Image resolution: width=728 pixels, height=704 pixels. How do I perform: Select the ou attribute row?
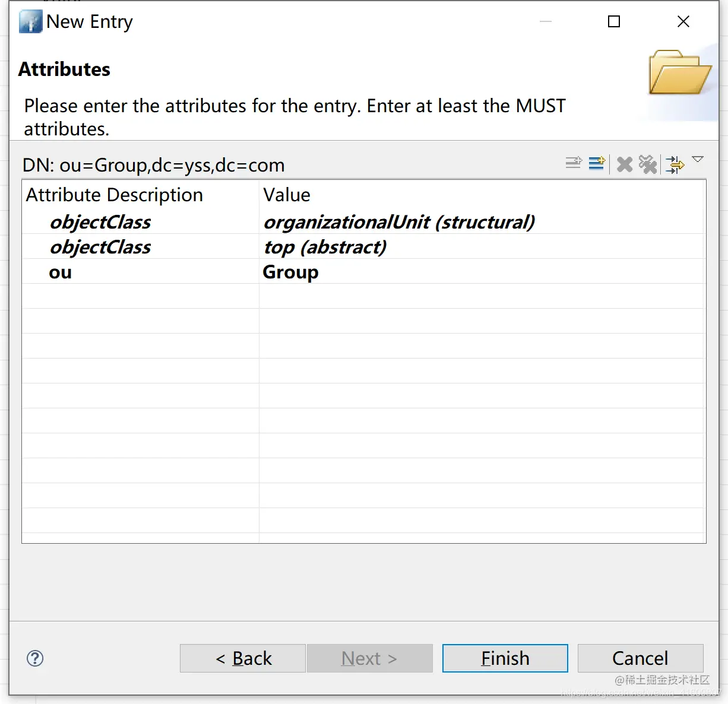363,272
